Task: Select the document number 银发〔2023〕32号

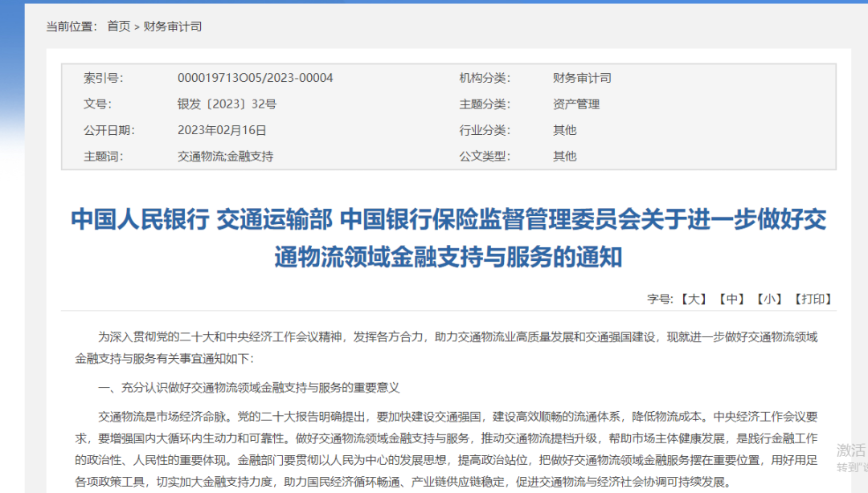Action: coord(227,104)
